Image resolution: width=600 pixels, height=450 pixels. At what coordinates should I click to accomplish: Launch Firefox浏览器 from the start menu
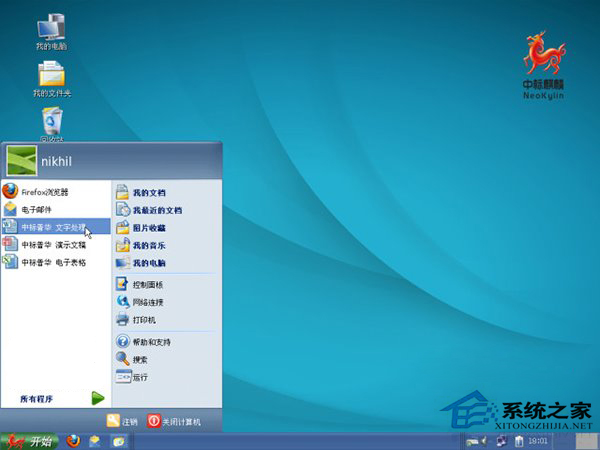click(x=56, y=192)
